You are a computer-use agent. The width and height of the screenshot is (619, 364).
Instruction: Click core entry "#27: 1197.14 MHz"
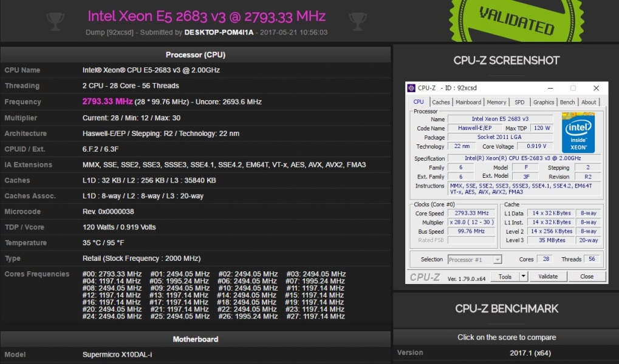pyautogui.click(x=316, y=316)
